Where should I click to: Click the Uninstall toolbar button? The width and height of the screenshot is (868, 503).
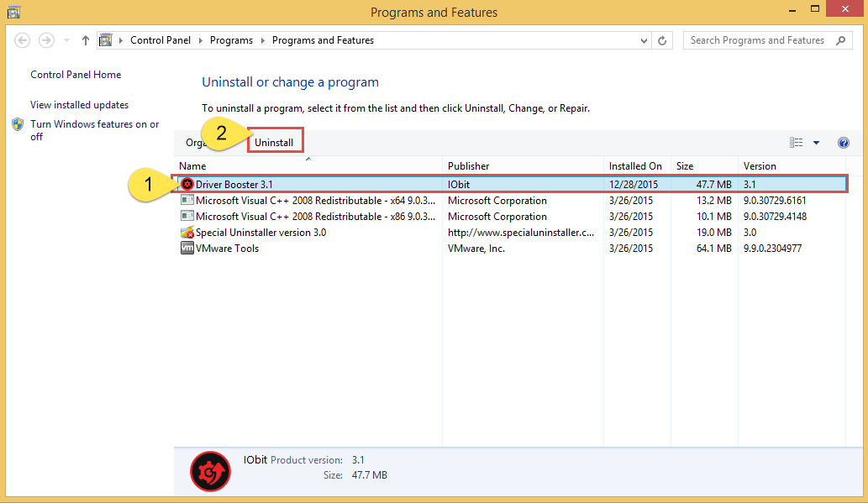274,143
